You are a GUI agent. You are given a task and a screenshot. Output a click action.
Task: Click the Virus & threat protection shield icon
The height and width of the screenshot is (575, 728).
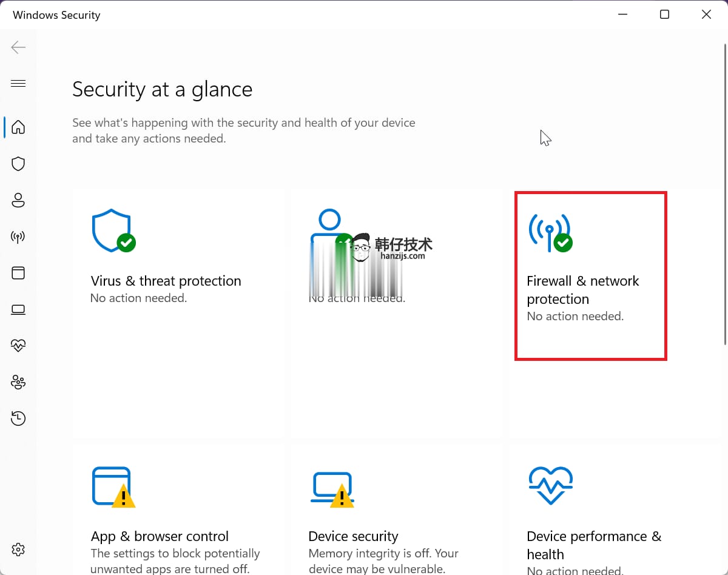[113, 230]
